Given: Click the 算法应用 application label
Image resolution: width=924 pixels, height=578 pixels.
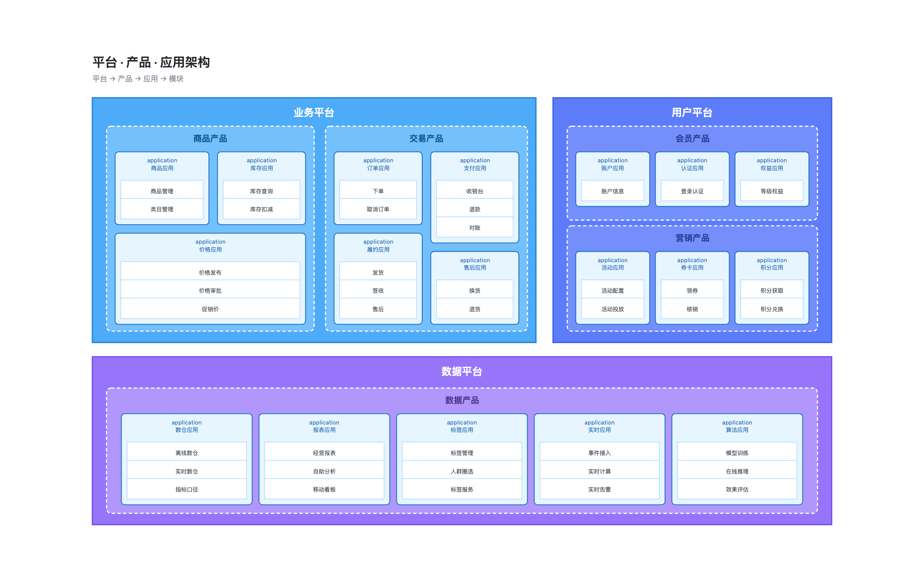Looking at the screenshot, I should pos(737,430).
